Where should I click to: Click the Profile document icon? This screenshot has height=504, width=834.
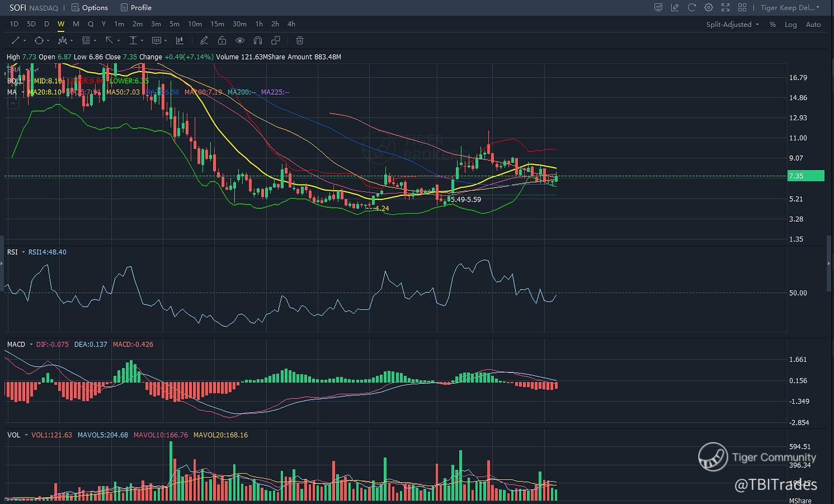pyautogui.click(x=124, y=7)
